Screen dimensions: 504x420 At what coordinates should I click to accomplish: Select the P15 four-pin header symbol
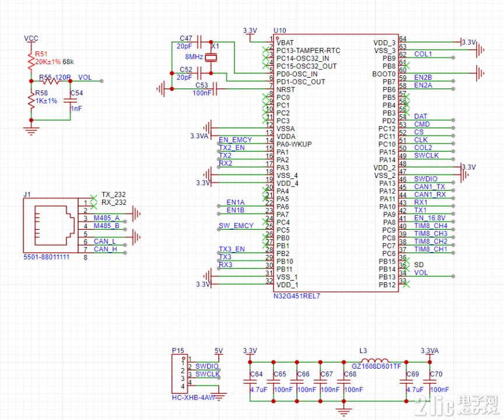click(x=180, y=374)
